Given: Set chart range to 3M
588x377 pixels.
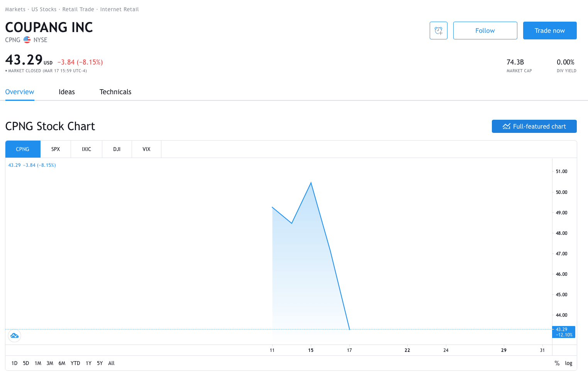Looking at the screenshot, I should point(50,363).
